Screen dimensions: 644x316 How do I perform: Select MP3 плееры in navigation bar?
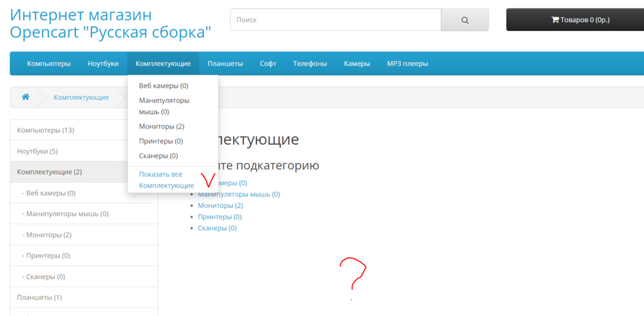tap(407, 64)
